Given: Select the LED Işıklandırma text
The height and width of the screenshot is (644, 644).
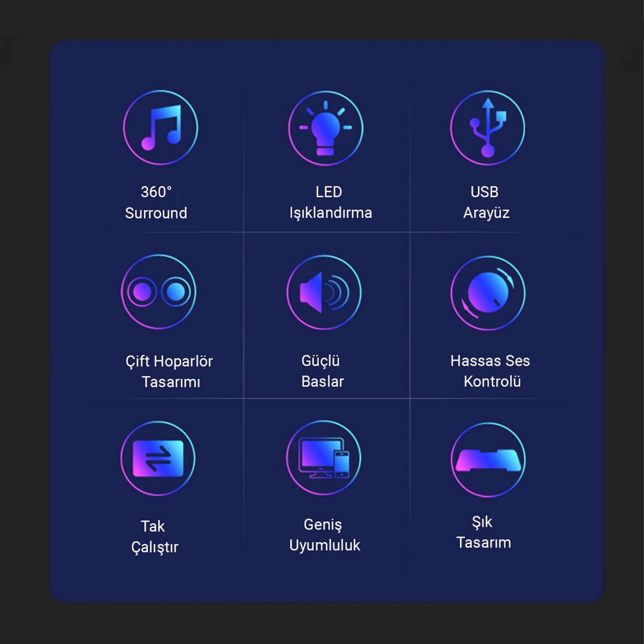Looking at the screenshot, I should pos(330,202).
